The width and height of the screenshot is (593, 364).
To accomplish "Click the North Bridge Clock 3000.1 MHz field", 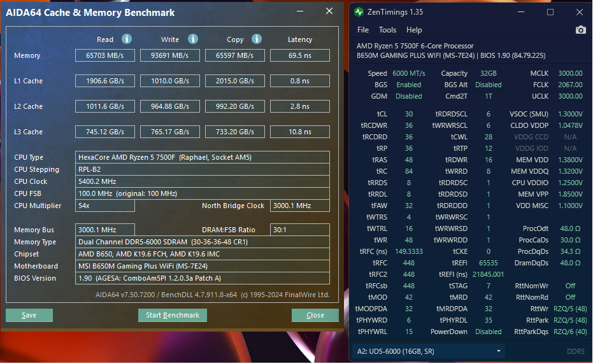I will pos(300,206).
